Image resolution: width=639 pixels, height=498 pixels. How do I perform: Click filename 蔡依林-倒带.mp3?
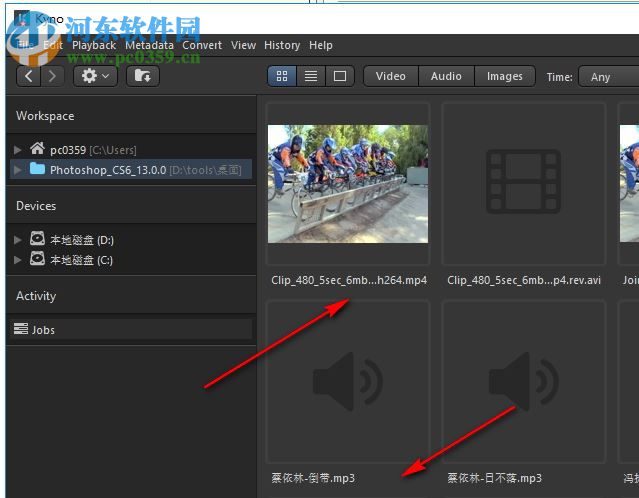click(x=313, y=478)
